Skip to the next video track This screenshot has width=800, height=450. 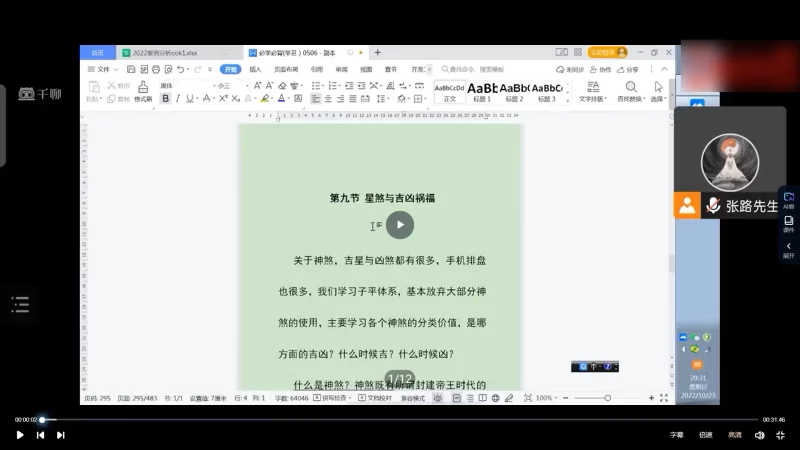coord(61,435)
